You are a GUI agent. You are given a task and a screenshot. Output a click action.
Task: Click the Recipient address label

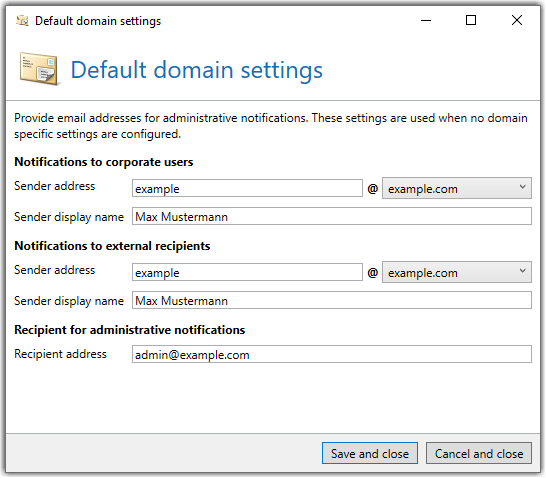pyautogui.click(x=60, y=354)
